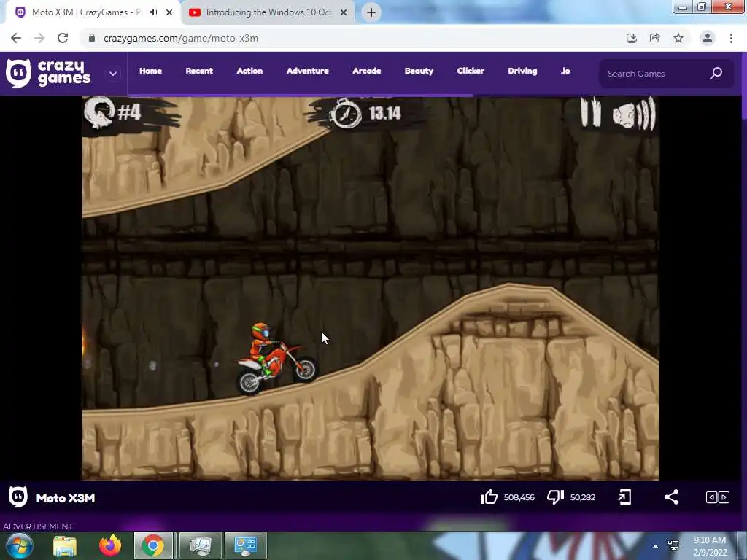747x560 pixels.
Task: Click the Moto X3M title below game
Action: click(66, 498)
